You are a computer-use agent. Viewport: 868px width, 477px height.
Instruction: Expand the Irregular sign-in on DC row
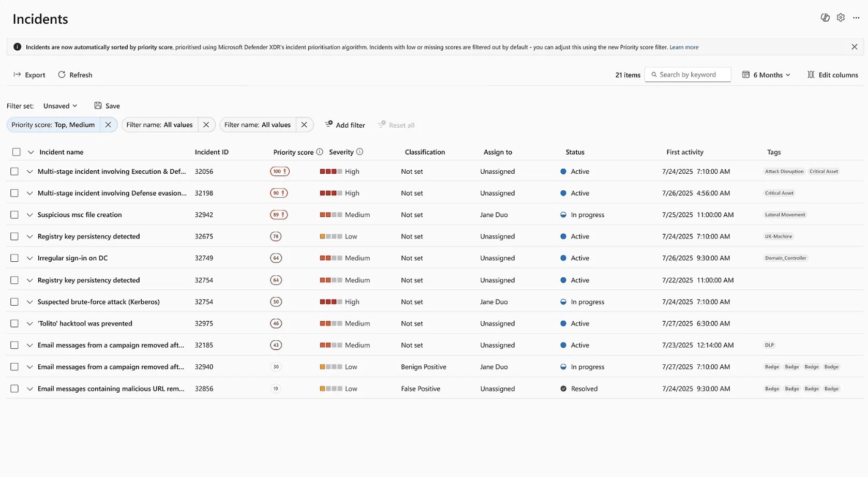(29, 259)
